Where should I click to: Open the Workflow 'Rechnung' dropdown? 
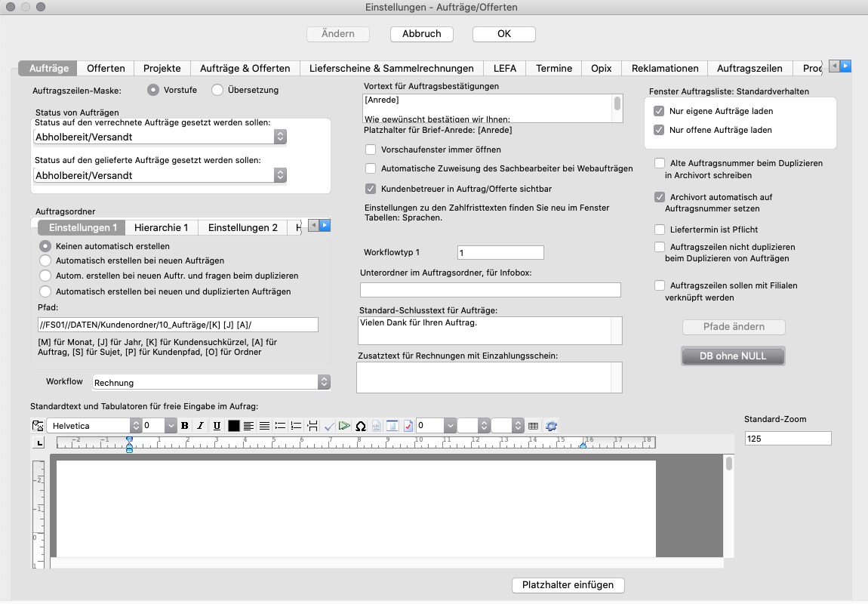(x=211, y=383)
